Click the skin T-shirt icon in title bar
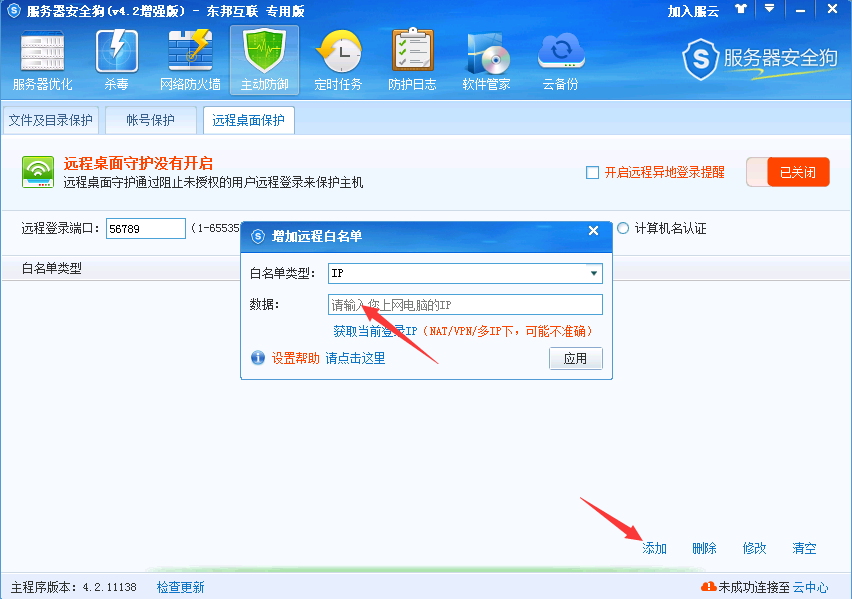 [741, 9]
